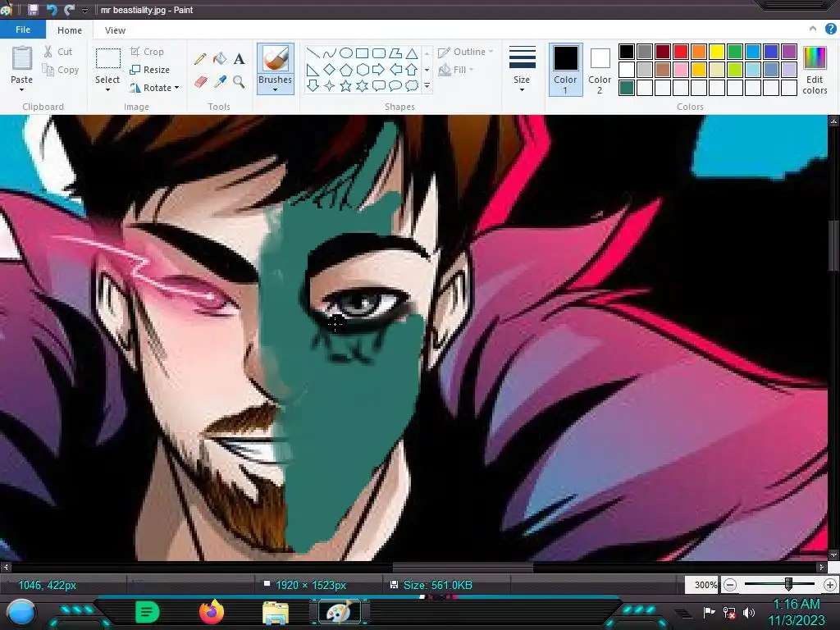
Task: Choose the Six-point star shape
Action: tap(363, 85)
